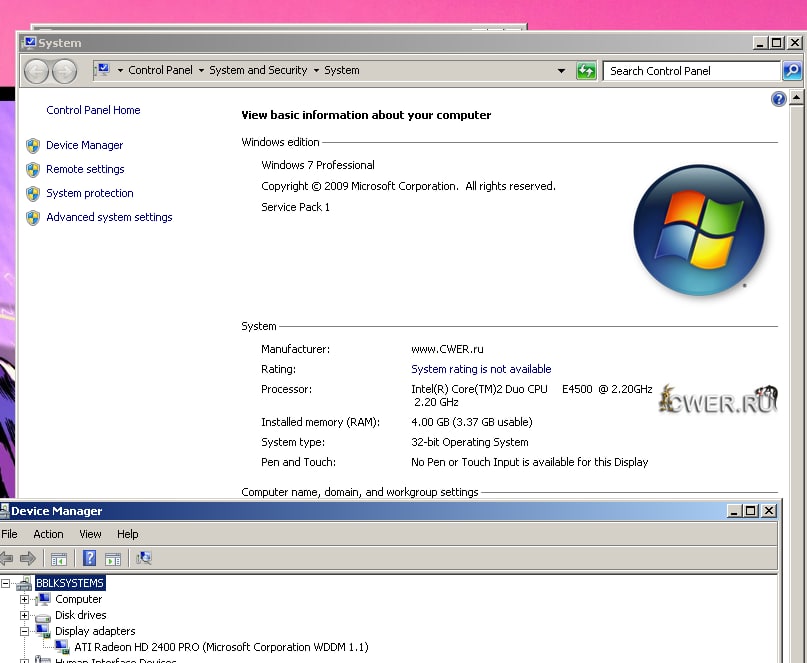This screenshot has height=663, width=807.
Task: Open the blue Help question mark icon
Action: pos(778,98)
